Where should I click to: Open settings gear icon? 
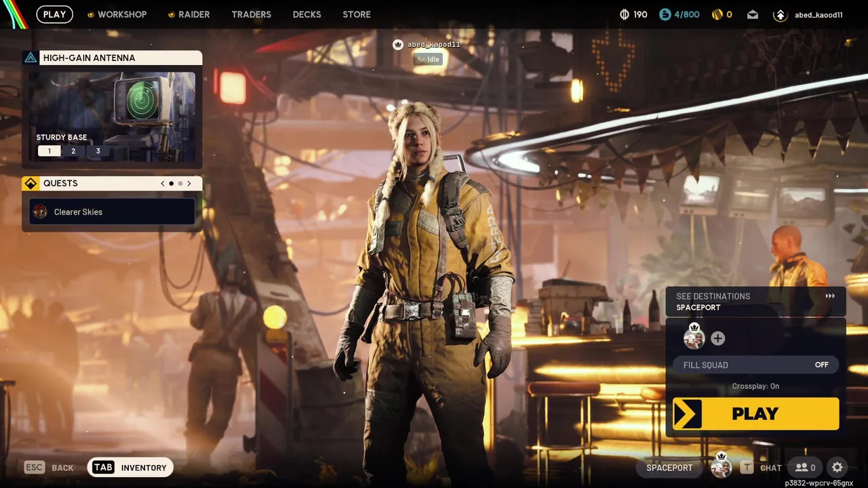(837, 468)
